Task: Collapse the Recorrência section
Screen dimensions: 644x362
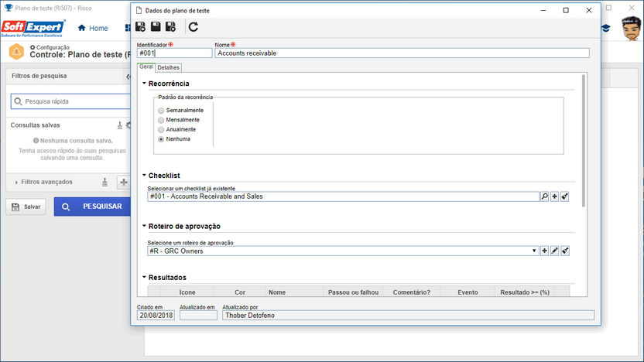Action: pyautogui.click(x=144, y=84)
